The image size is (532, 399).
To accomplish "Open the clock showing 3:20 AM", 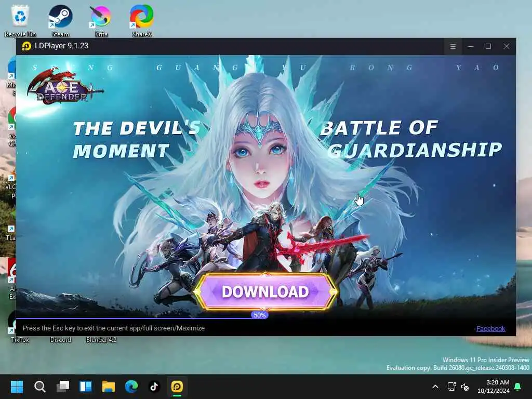I will [494, 387].
